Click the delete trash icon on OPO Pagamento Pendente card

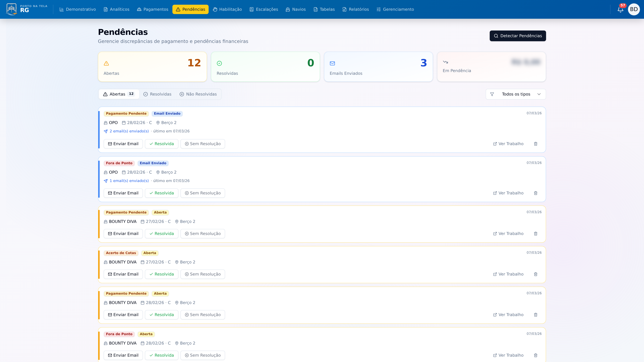click(x=535, y=144)
